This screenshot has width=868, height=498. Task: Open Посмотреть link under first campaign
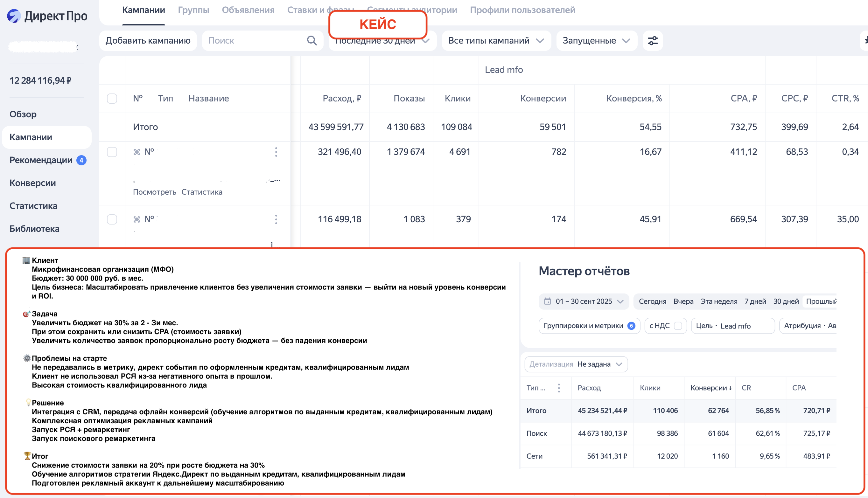point(154,192)
